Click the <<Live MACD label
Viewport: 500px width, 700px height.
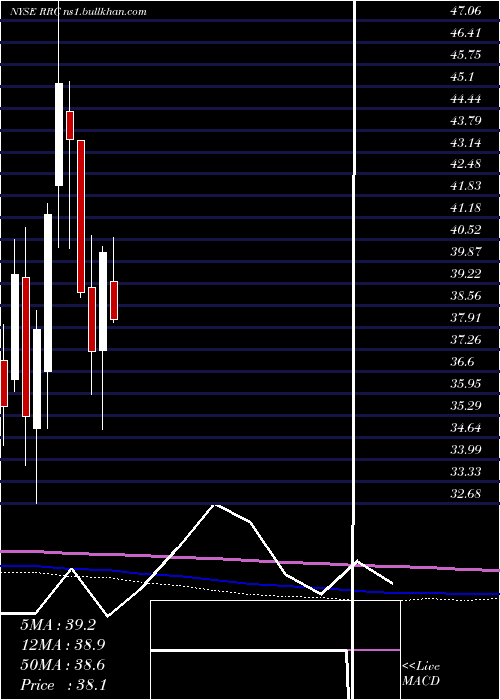pyautogui.click(x=421, y=674)
